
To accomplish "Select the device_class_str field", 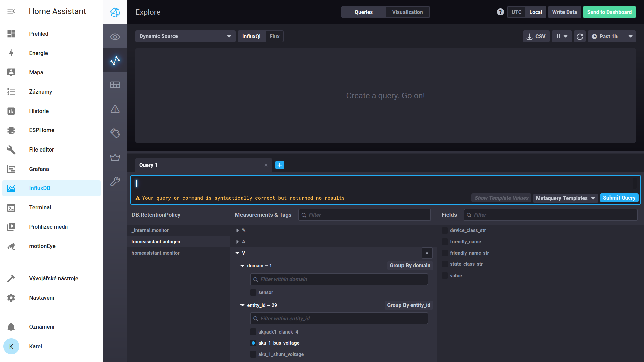I will (x=445, y=230).
